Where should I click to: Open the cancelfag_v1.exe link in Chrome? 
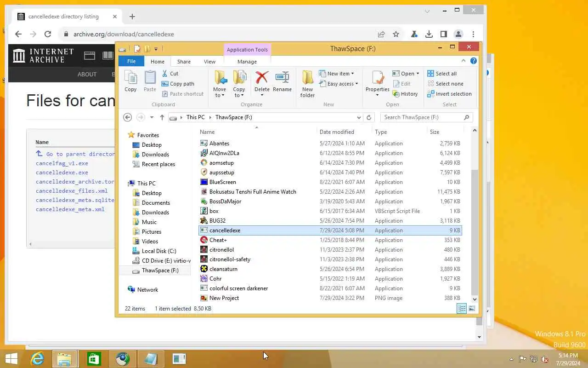[62, 163]
